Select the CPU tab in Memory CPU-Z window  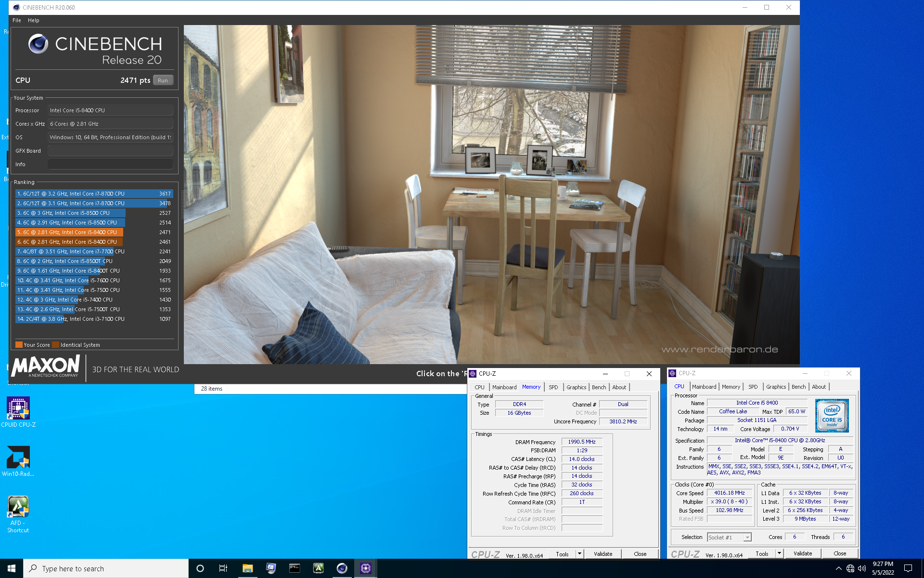pos(480,387)
